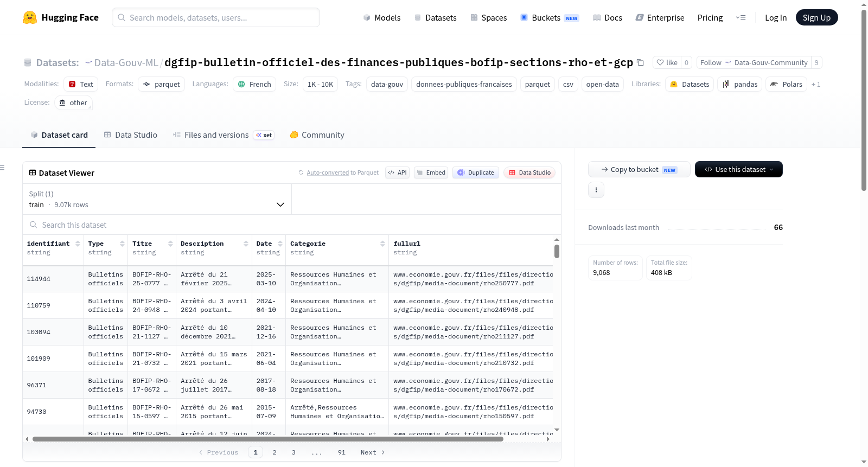
Task: Expand the Use this dataset dropdown
Action: coord(739,169)
